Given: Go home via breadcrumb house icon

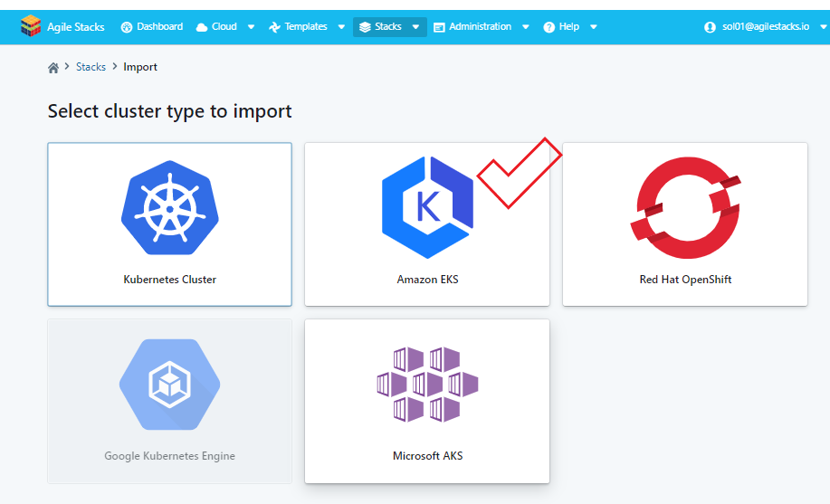Looking at the screenshot, I should pos(52,67).
